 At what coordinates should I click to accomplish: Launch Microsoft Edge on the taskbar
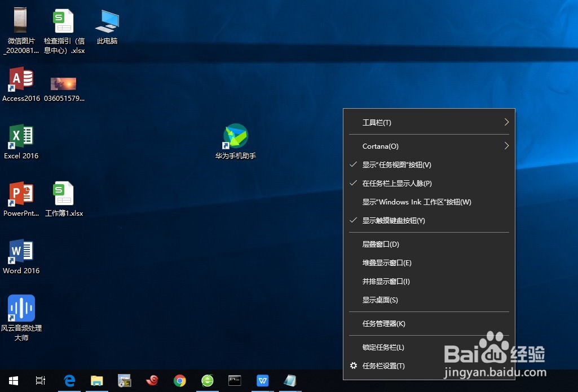[x=69, y=381]
